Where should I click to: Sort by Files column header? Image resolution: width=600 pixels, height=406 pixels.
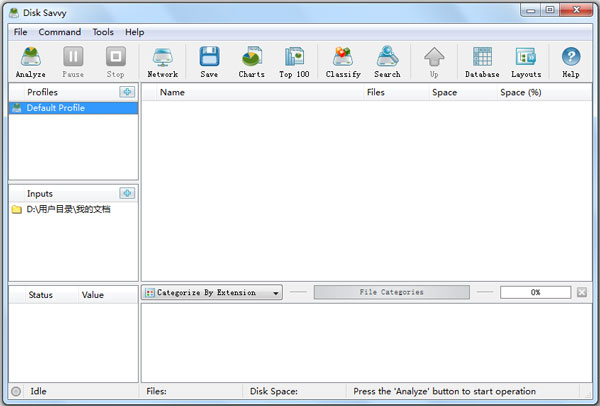pos(396,92)
